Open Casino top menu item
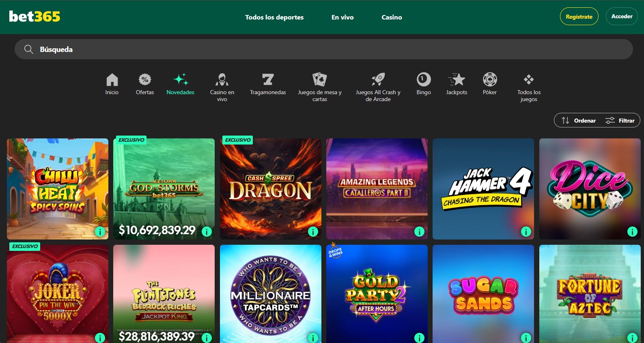The height and width of the screenshot is (343, 644). (392, 17)
